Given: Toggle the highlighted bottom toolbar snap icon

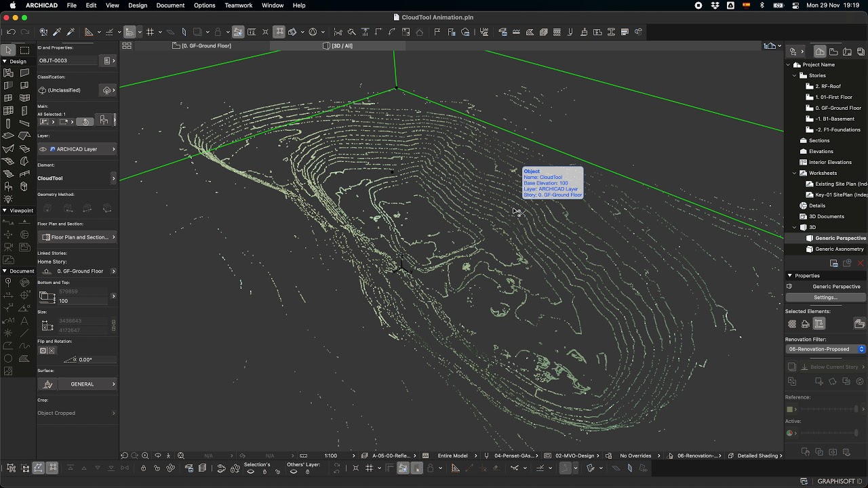Looking at the screenshot, I should [403, 468].
